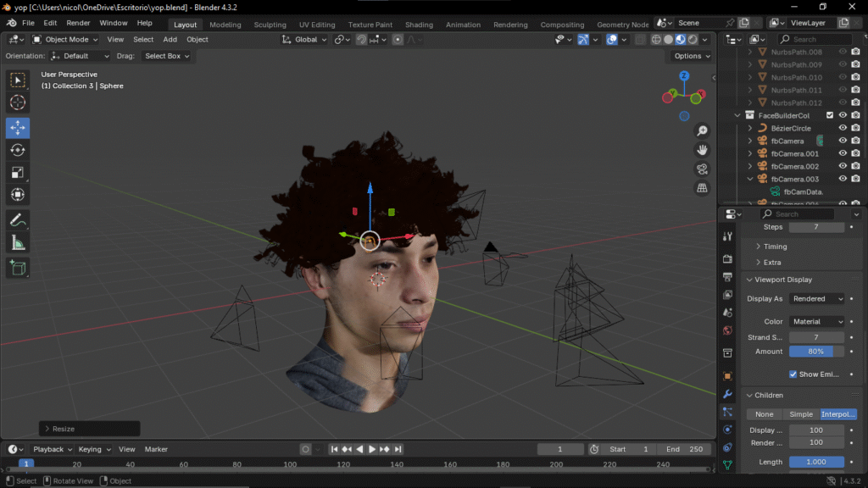Screen dimensions: 868x488
Task: Select the Measure tool
Action: pyautogui.click(x=18, y=243)
